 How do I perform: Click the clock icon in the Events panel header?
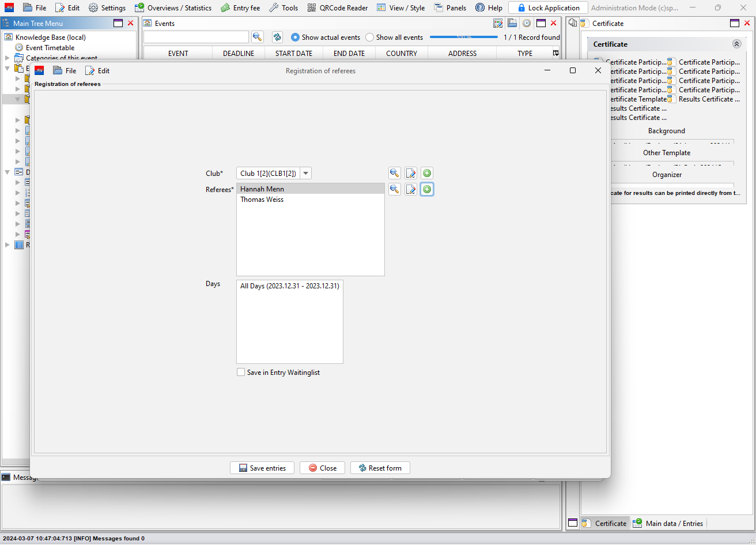click(x=527, y=23)
